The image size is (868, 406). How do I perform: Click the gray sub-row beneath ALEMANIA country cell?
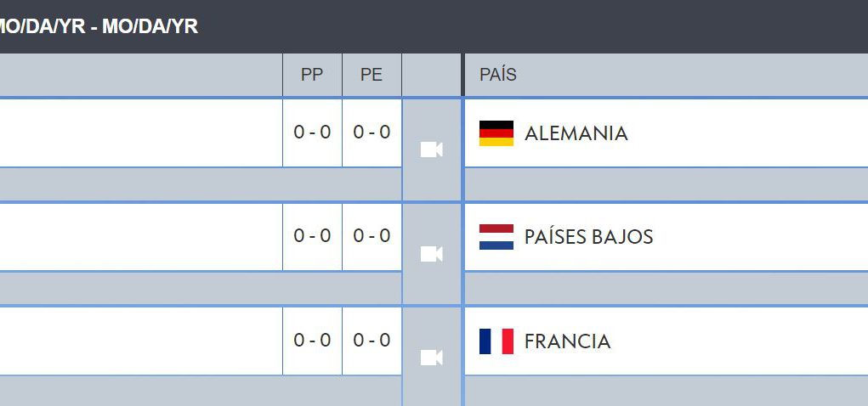665,184
